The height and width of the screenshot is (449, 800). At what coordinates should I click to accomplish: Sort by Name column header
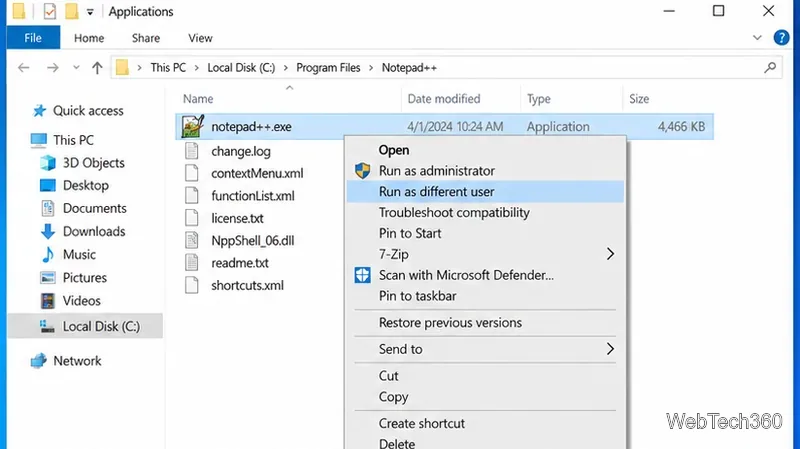coord(198,99)
